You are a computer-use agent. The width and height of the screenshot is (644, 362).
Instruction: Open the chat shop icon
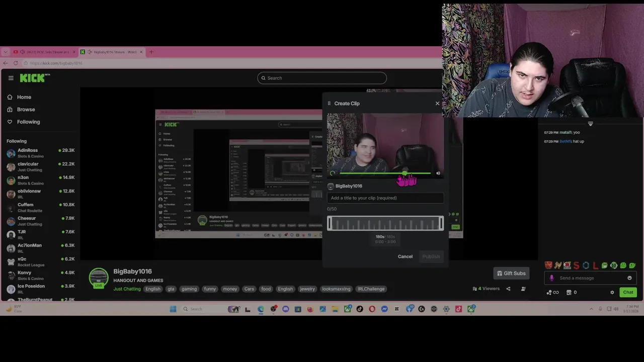569,292
